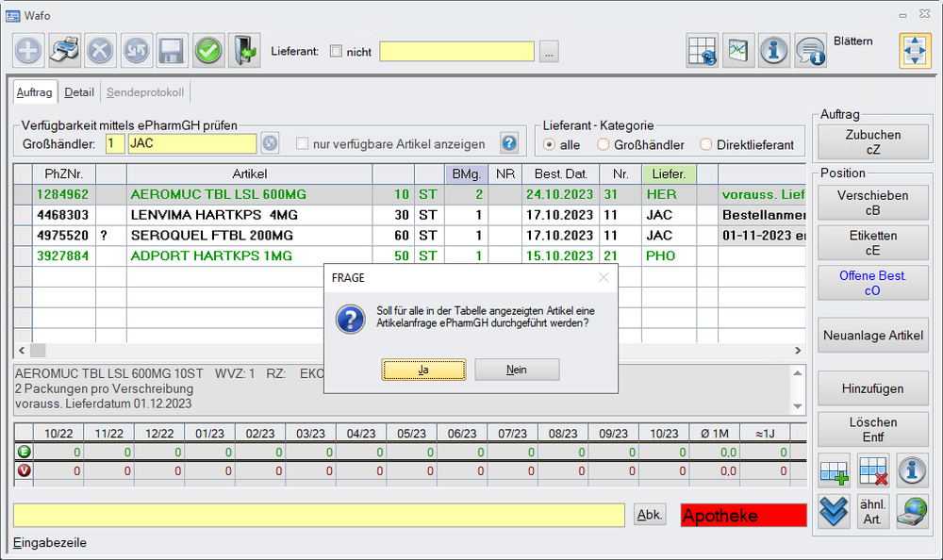Image resolution: width=943 pixels, height=560 pixels.
Task: Switch to the Detail tab
Action: (x=79, y=92)
